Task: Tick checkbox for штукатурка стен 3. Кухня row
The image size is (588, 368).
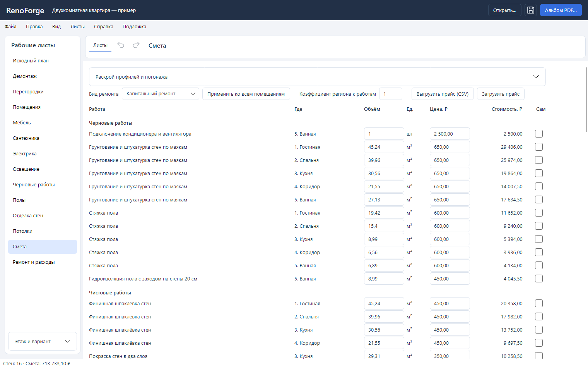Action: click(x=539, y=173)
